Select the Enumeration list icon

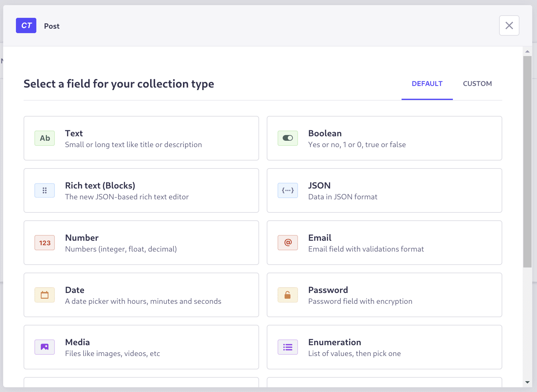coord(287,347)
